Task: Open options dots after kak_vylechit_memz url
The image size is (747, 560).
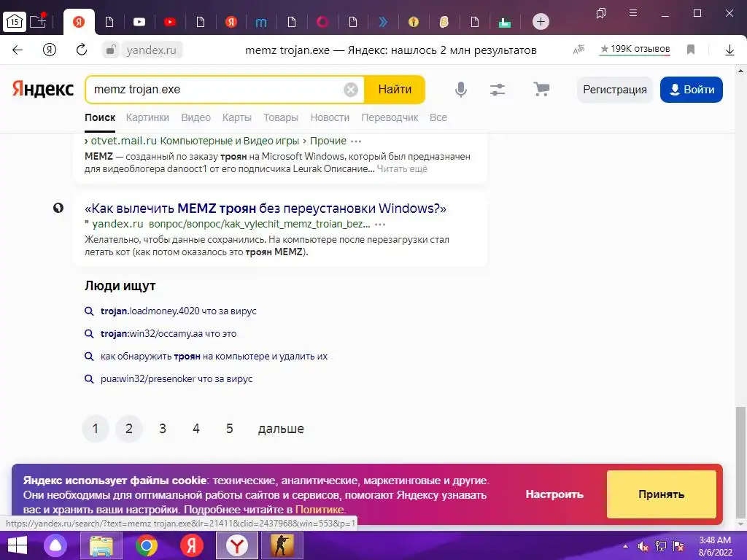Action: [379, 225]
